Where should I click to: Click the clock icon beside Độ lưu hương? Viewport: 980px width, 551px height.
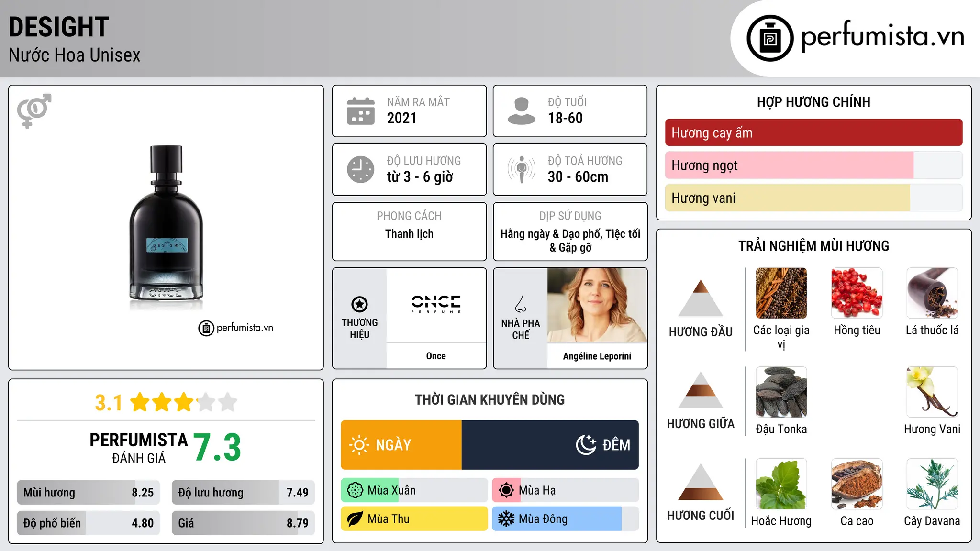pos(361,169)
